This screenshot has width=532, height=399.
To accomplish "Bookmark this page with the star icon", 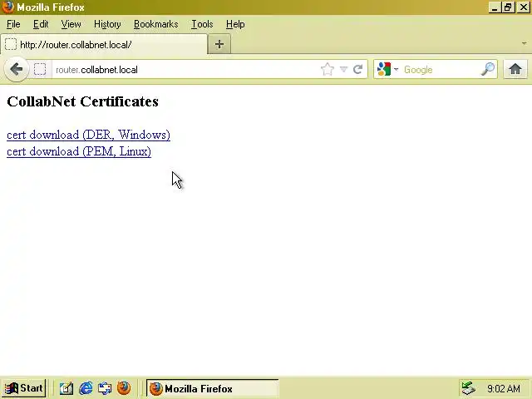I will tap(327, 70).
